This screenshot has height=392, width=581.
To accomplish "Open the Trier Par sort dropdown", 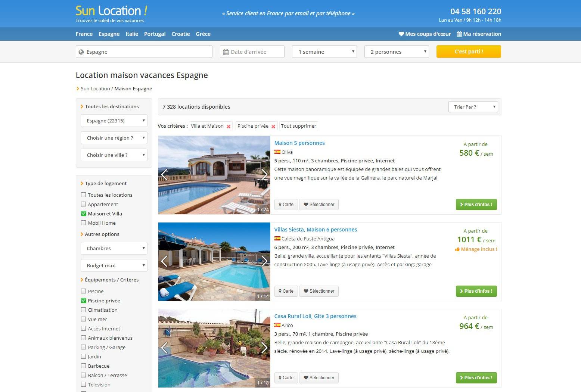I will pyautogui.click(x=473, y=107).
